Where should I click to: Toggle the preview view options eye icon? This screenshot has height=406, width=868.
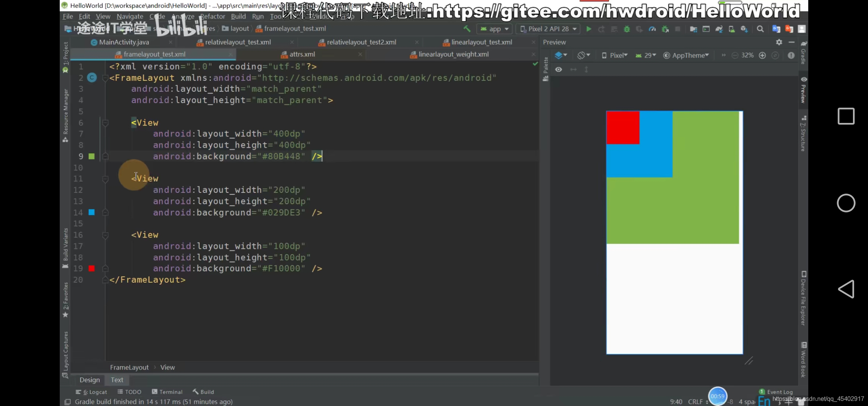coord(559,70)
